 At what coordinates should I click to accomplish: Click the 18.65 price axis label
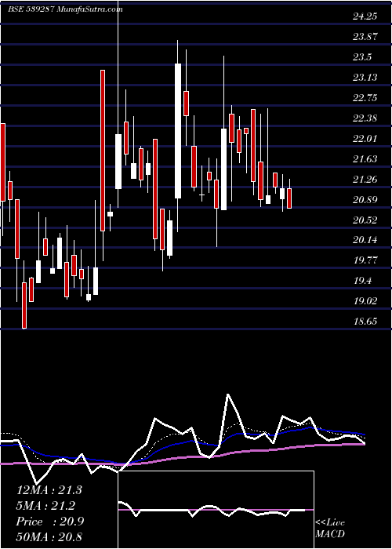click(x=365, y=322)
